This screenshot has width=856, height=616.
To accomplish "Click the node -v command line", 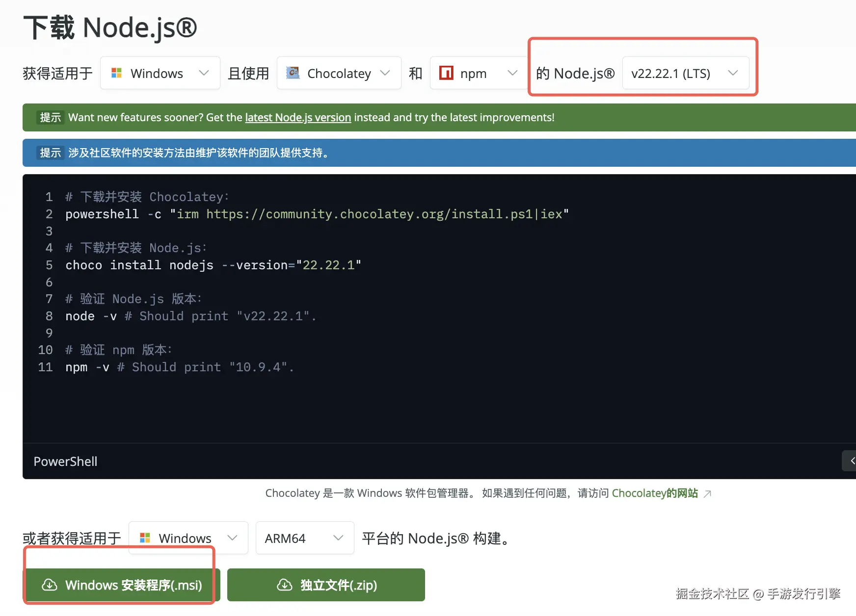I will (x=191, y=316).
